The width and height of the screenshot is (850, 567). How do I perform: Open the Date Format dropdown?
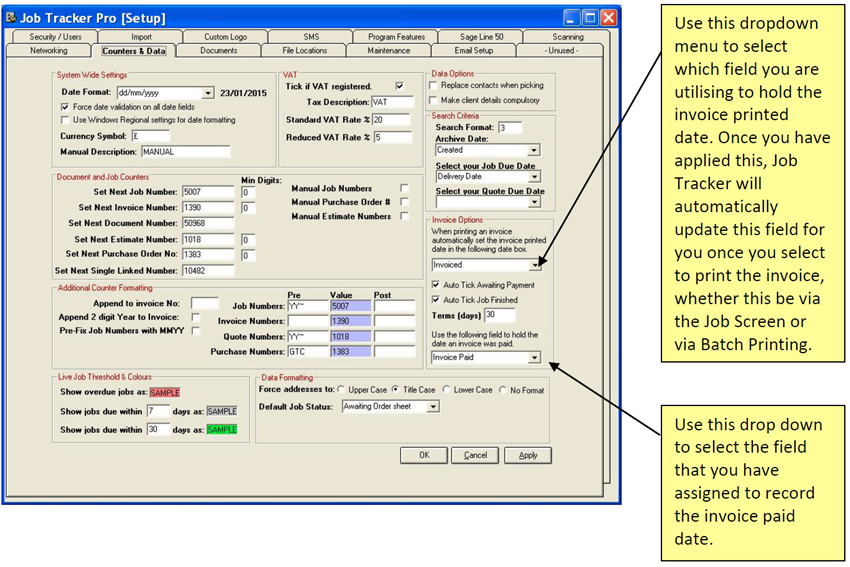(x=208, y=93)
